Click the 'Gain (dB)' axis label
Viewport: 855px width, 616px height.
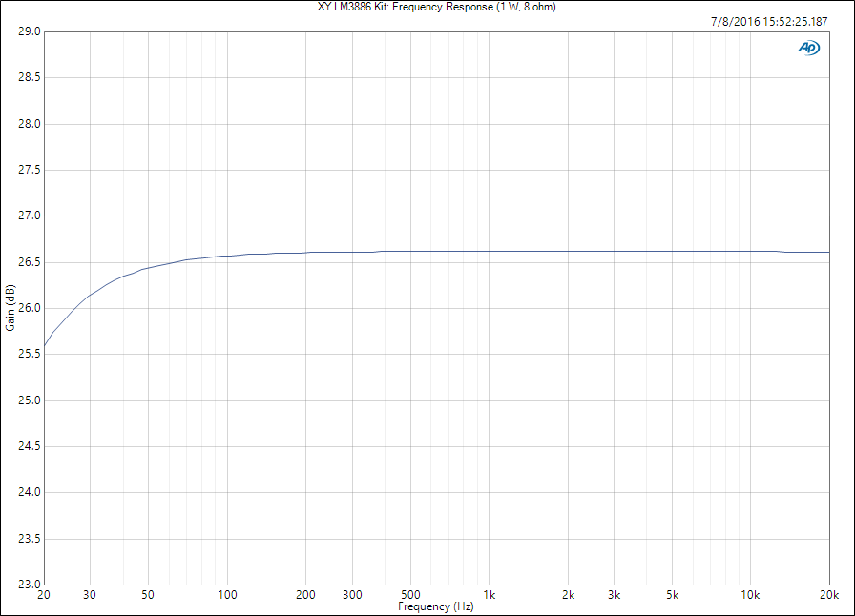(10, 307)
